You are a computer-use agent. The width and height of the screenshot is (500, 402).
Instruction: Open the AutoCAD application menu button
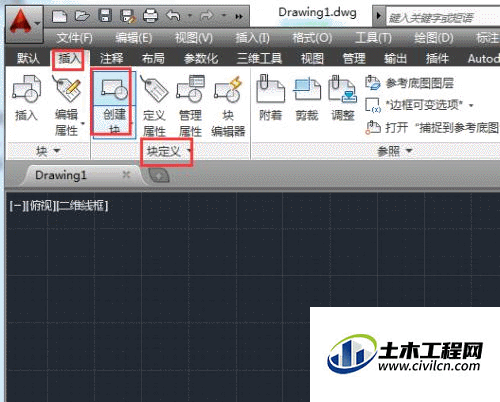click(24, 24)
